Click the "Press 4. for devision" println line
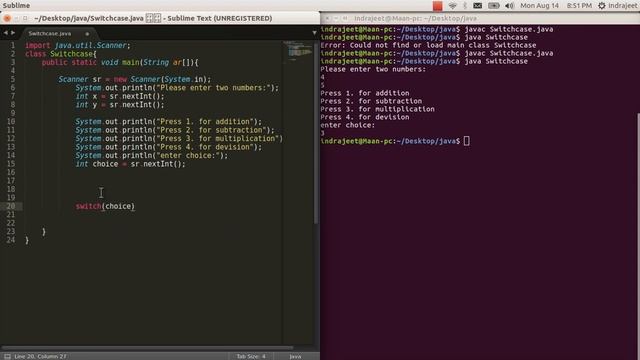This screenshot has width=640, height=360. (x=168, y=147)
